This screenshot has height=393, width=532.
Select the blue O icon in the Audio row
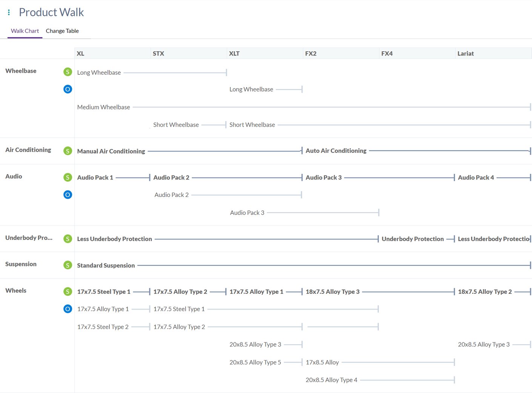(x=68, y=195)
